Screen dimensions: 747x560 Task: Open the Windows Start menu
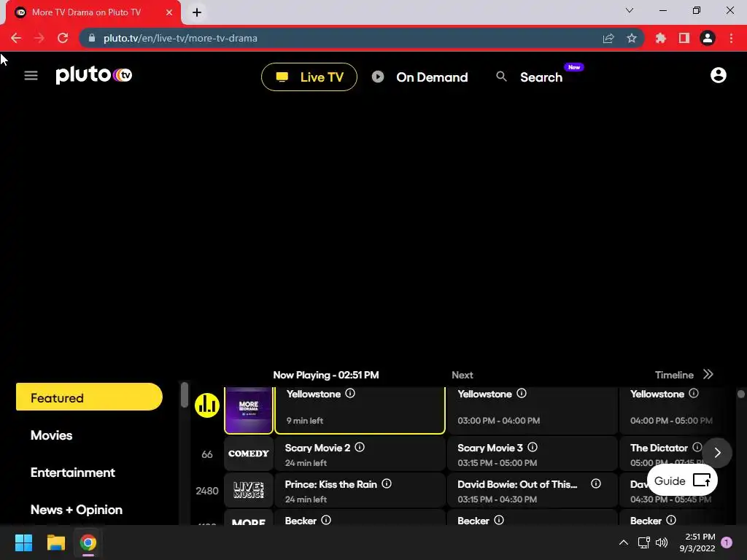pyautogui.click(x=23, y=542)
